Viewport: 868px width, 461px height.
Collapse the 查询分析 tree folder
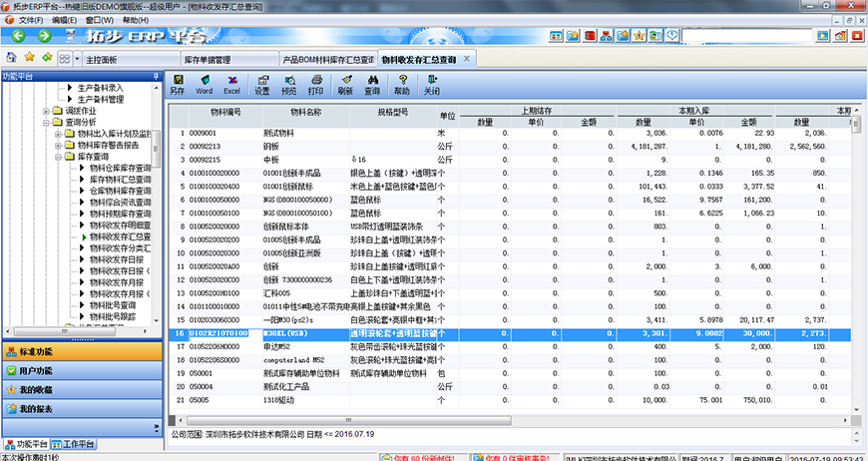tap(46, 122)
